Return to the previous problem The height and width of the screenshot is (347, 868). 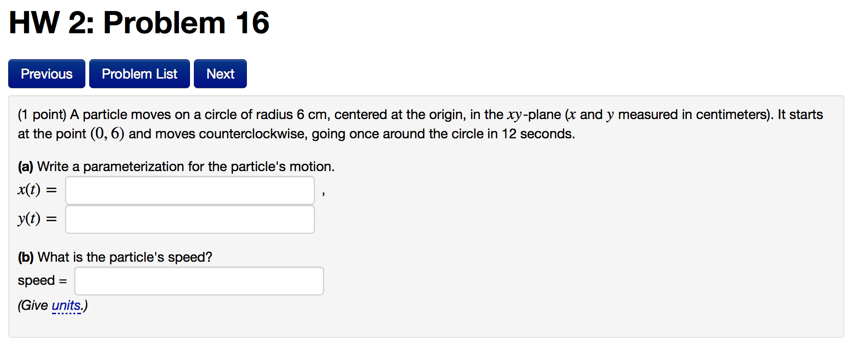[x=46, y=73]
